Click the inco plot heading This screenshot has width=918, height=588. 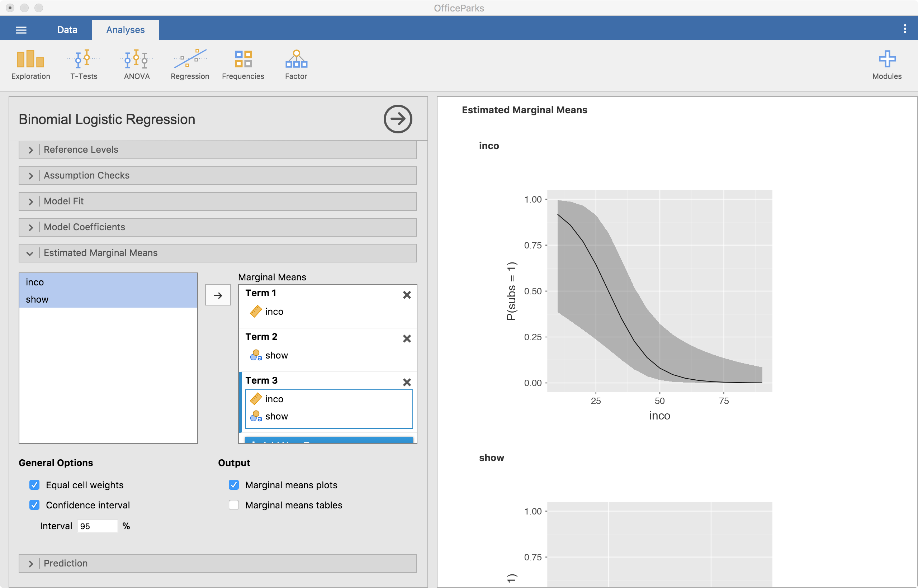coord(489,146)
